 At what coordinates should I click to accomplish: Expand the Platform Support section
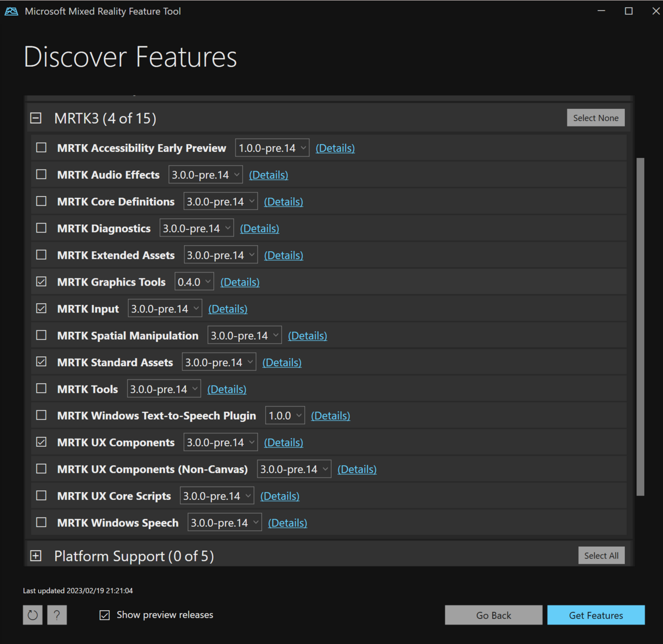[x=36, y=556]
